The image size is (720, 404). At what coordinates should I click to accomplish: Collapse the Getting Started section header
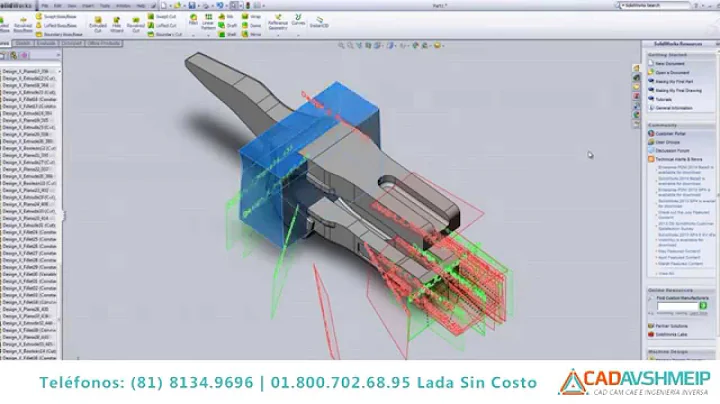(681, 55)
